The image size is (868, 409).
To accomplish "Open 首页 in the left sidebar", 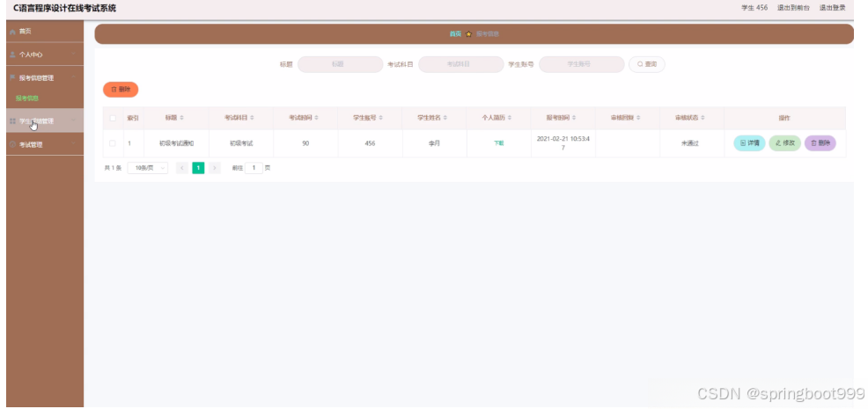I will tap(45, 32).
